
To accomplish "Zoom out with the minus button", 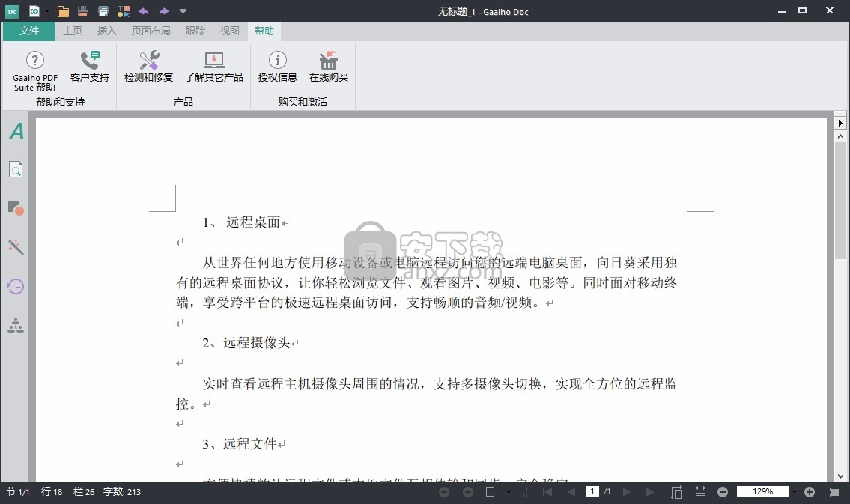I will point(723,492).
